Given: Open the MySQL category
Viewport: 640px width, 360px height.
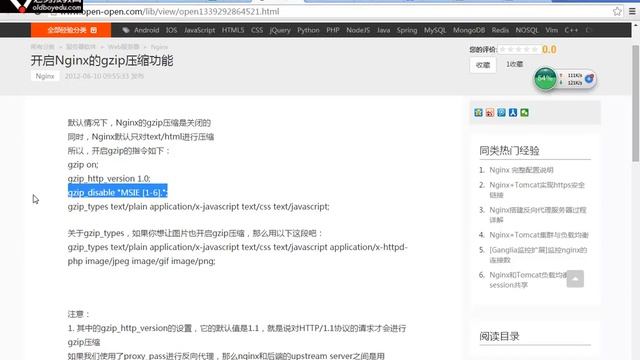Looking at the screenshot, I should coord(435,30).
